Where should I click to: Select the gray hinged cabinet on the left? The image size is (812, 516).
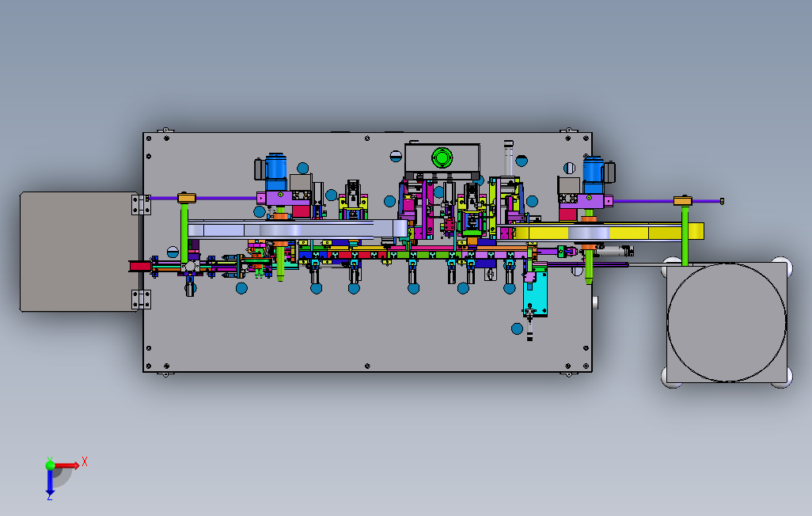[78, 252]
